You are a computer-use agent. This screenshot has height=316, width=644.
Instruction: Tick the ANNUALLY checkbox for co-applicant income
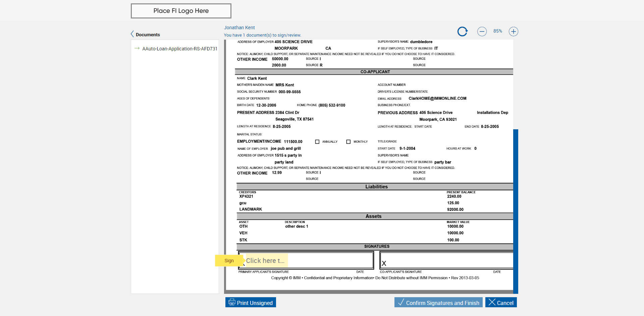pos(317,142)
